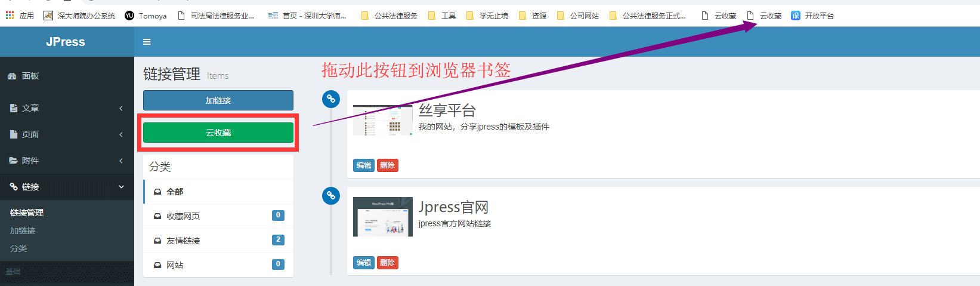Image resolution: width=980 pixels, height=286 pixels.
Task: Select 网站 category filter
Action: pyautogui.click(x=218, y=265)
